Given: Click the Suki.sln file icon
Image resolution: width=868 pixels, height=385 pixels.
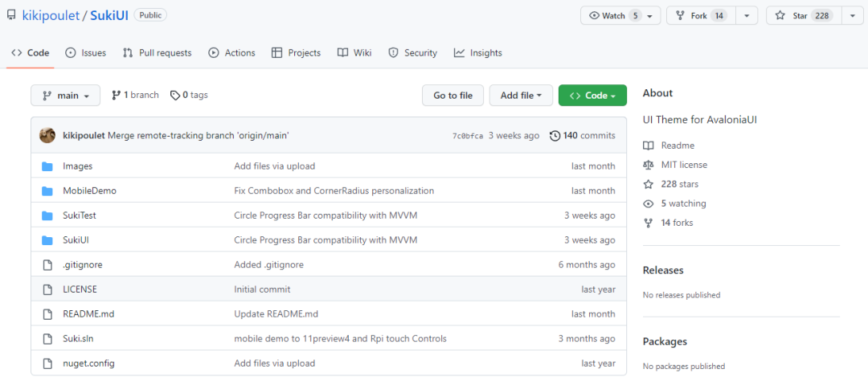Looking at the screenshot, I should (47, 338).
